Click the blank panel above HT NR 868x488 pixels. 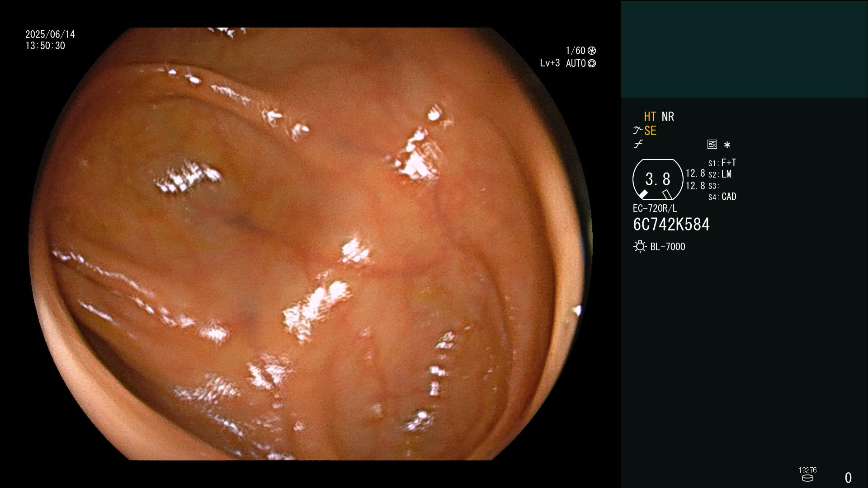coord(744,49)
